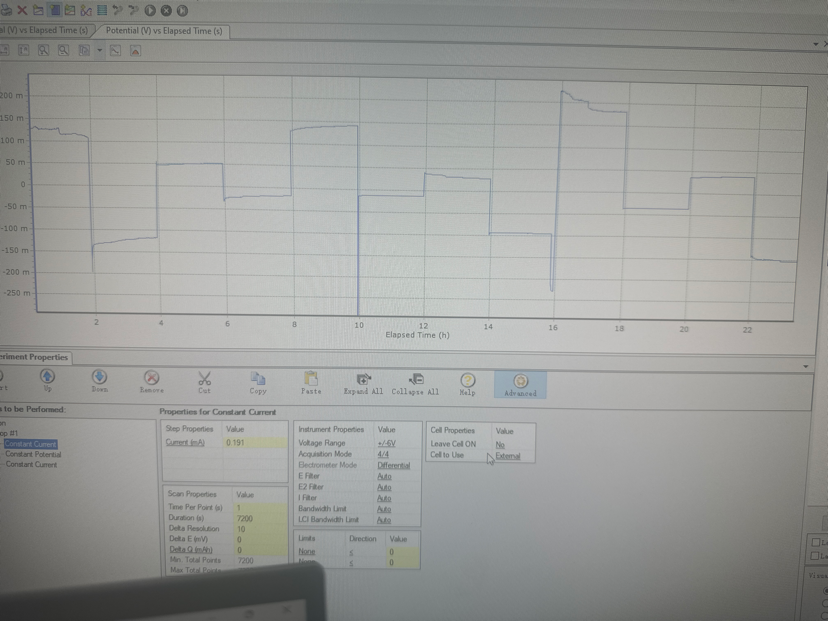This screenshot has height=621, width=828.
Task: Click the new graph window icon
Action: 39,10
